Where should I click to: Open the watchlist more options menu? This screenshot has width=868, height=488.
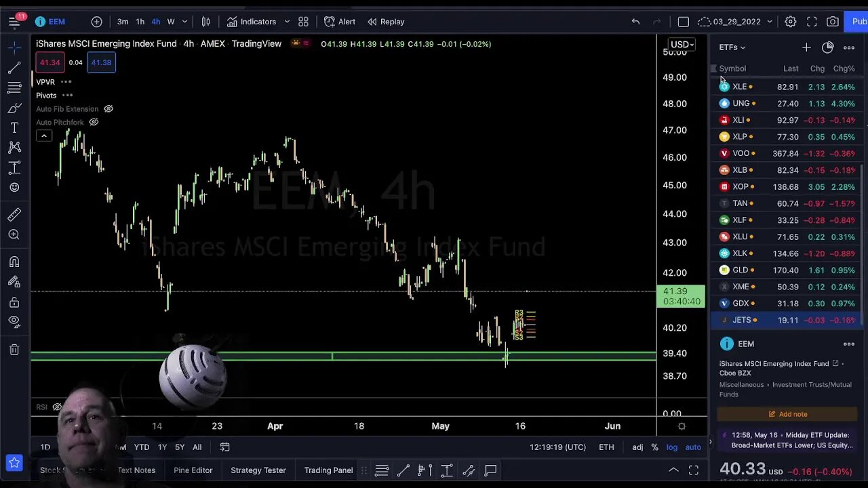pos(849,47)
